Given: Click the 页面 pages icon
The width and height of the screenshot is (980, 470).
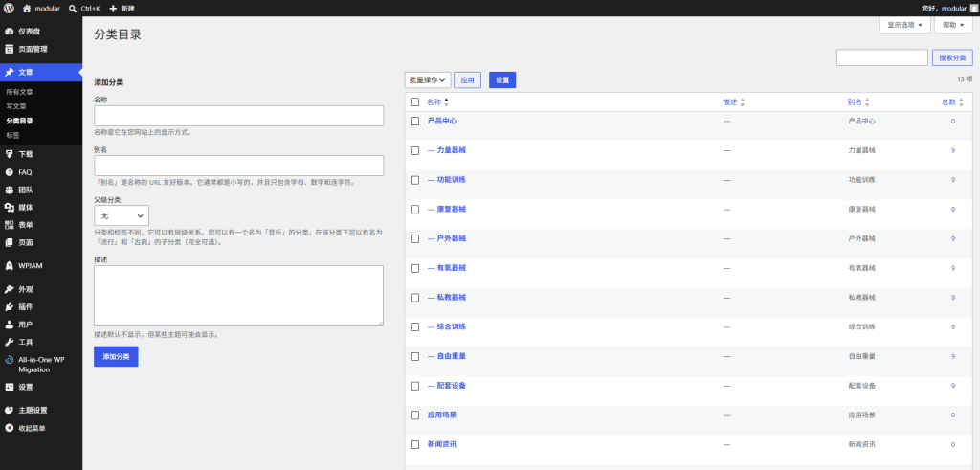Looking at the screenshot, I should click(x=9, y=242).
